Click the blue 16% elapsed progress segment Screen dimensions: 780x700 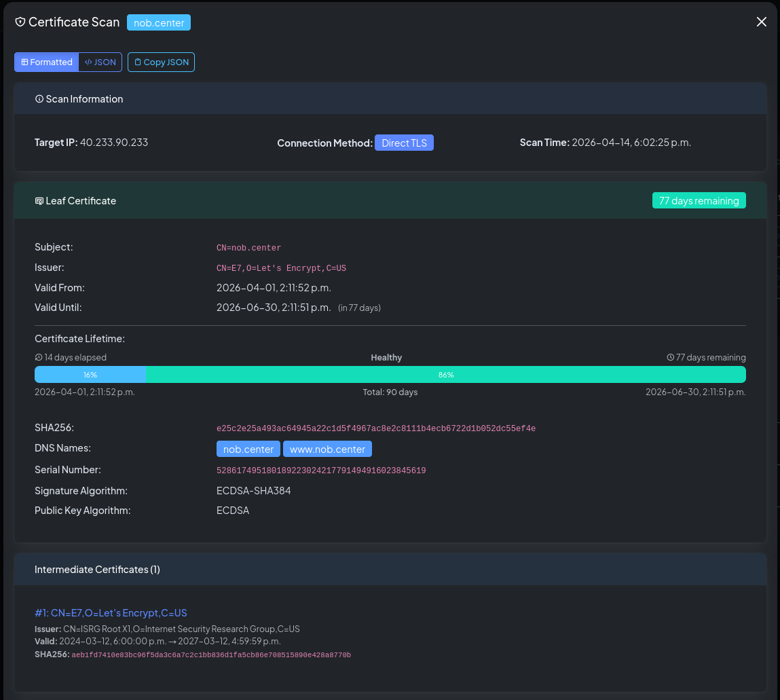[x=90, y=375]
